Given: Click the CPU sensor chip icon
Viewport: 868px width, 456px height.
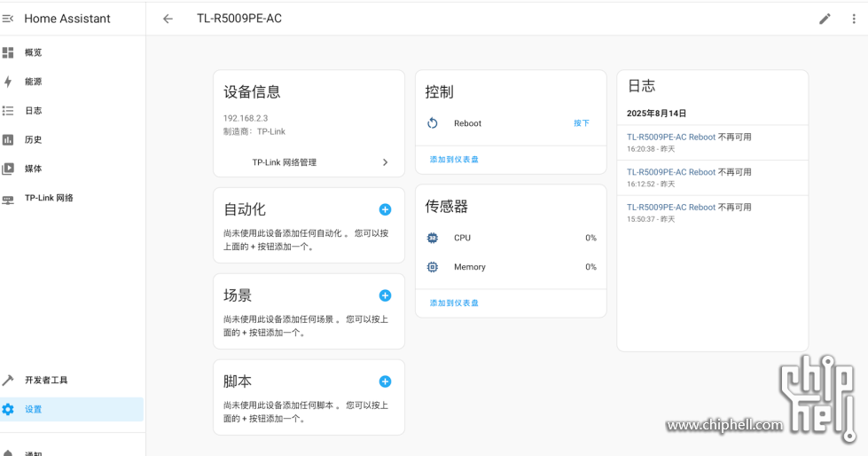Looking at the screenshot, I should tap(433, 238).
